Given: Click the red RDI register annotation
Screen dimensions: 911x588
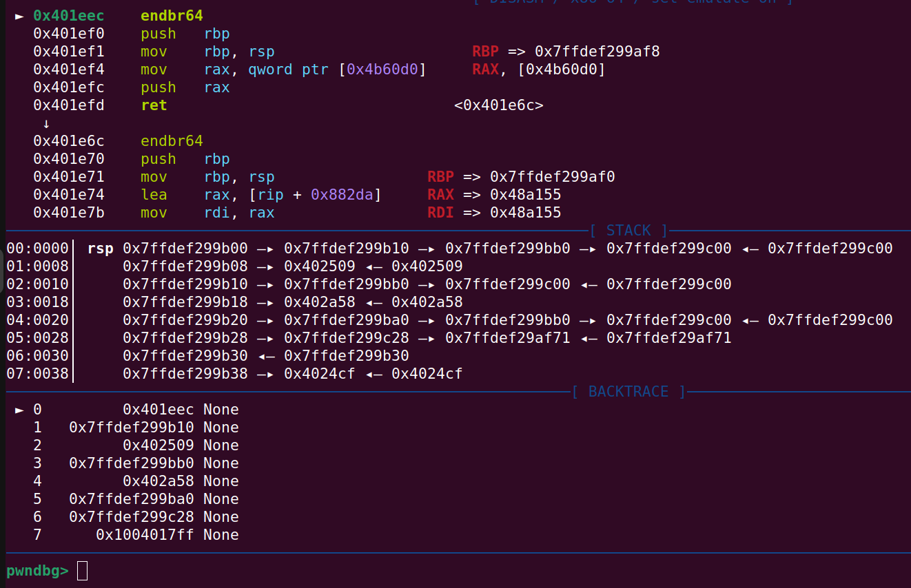Looking at the screenshot, I should (x=440, y=213).
